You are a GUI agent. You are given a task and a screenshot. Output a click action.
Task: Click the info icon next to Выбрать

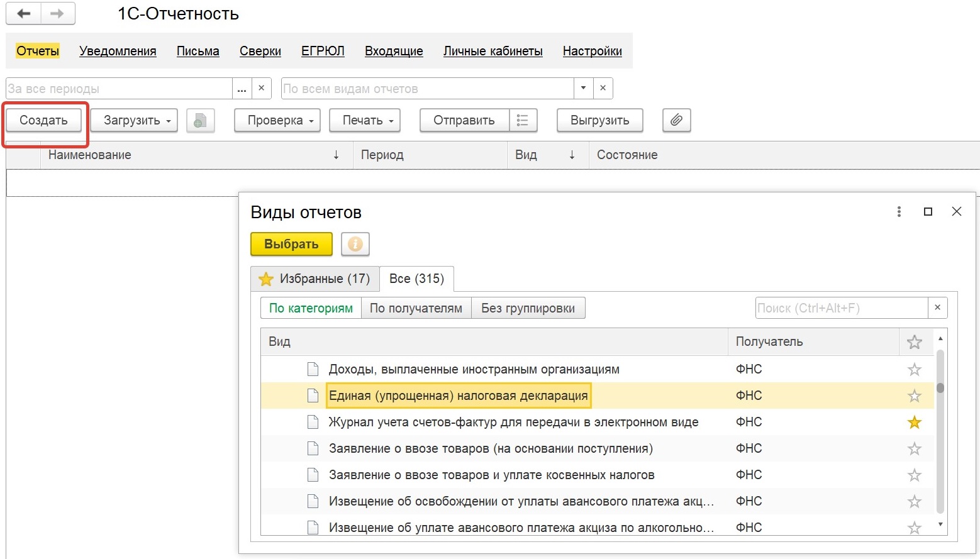click(355, 244)
